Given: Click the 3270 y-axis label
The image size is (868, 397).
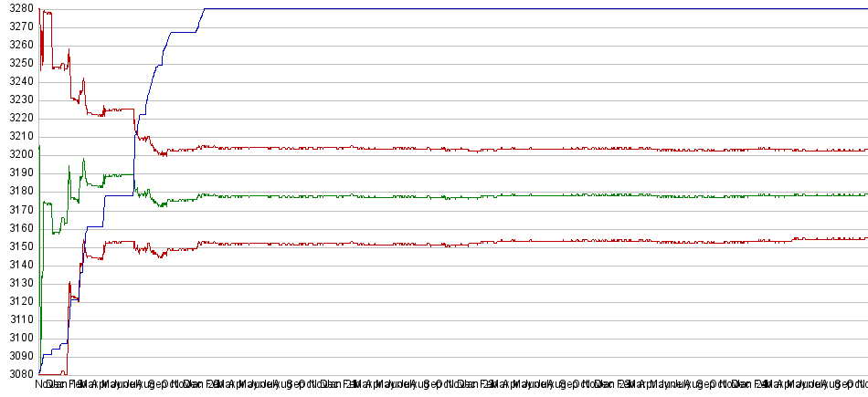Looking at the screenshot, I should coord(18,26).
